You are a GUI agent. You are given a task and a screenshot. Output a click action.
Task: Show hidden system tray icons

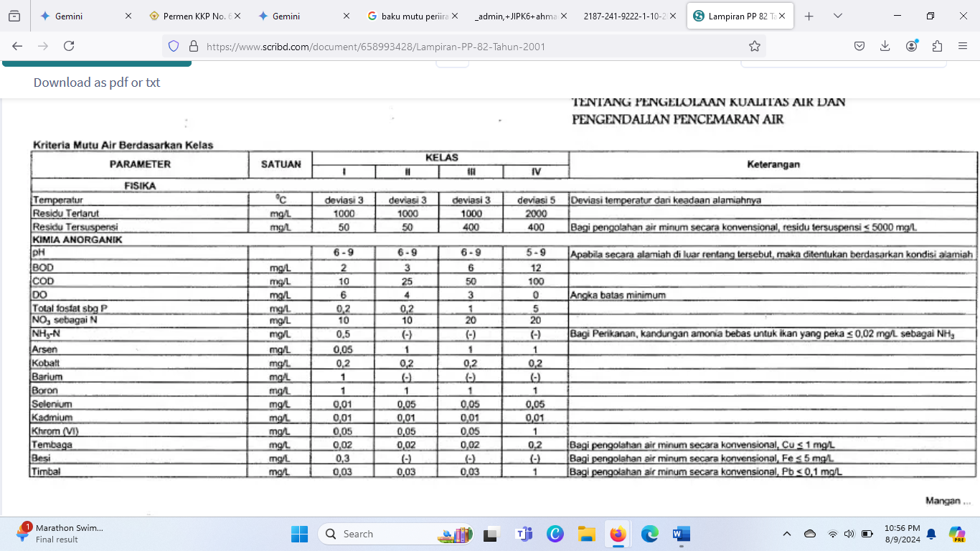coord(787,534)
